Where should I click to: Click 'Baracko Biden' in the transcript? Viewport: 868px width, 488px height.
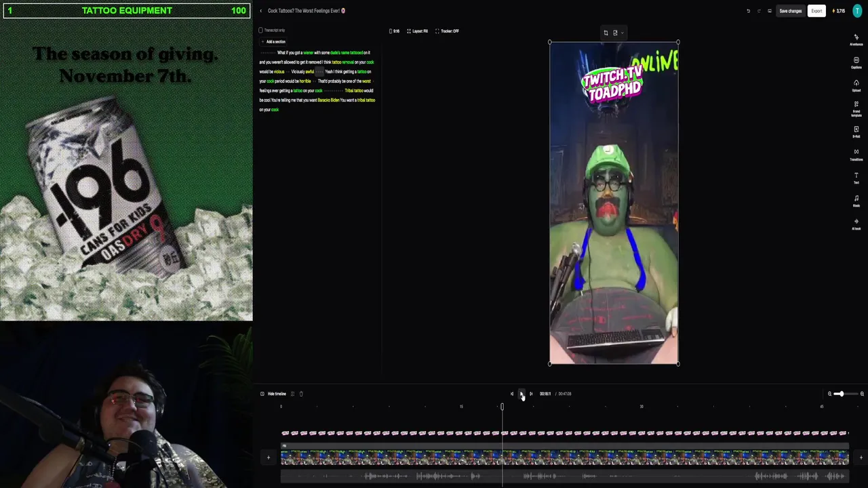click(328, 100)
